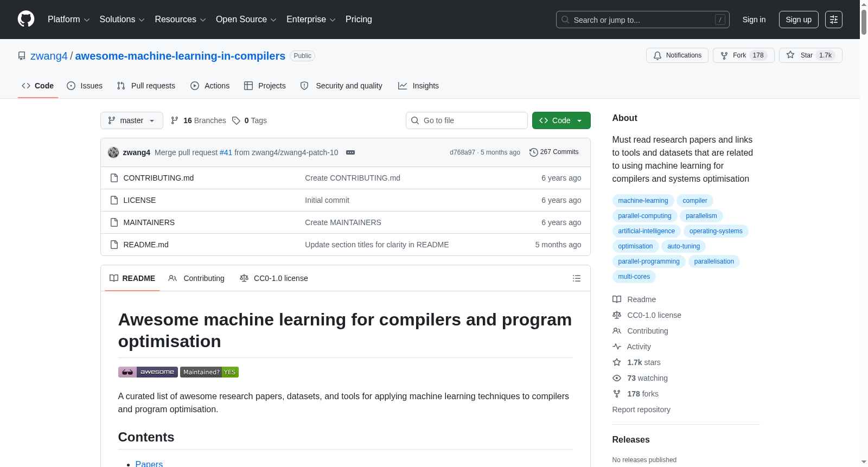Expand the Solutions menu
868x467 pixels.
[122, 20]
